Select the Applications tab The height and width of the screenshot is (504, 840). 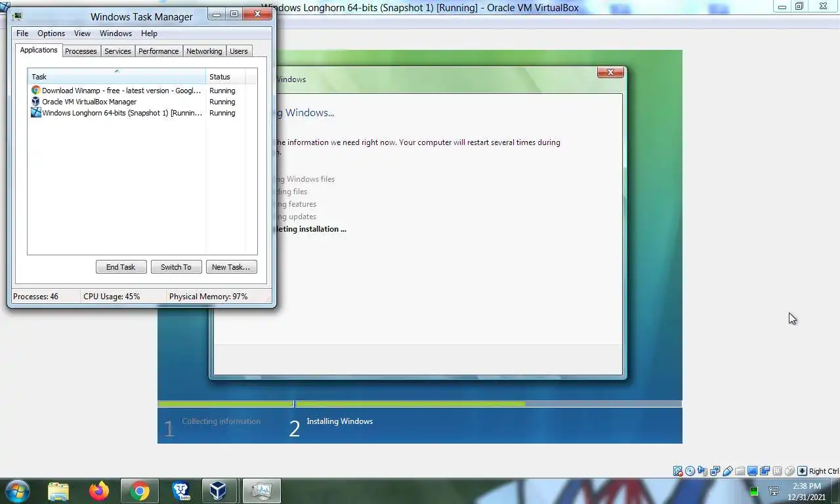[x=39, y=50]
